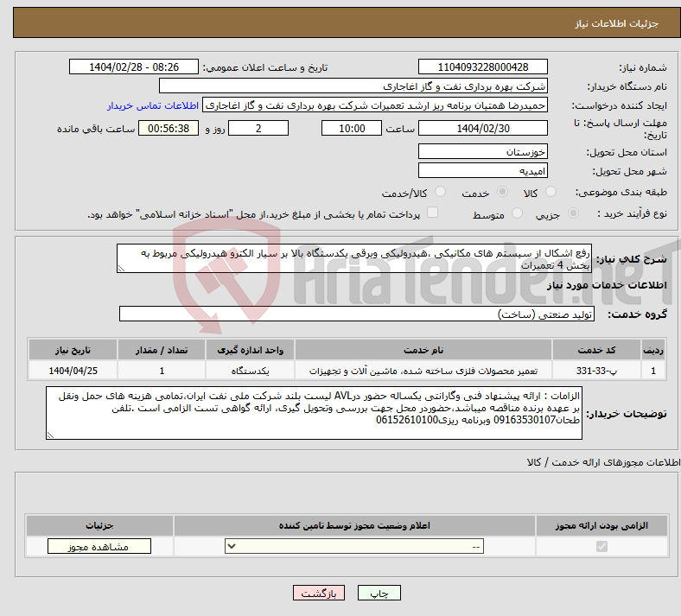Toggle the الزامی بودن ارائه مجوز checkbox

601,547
